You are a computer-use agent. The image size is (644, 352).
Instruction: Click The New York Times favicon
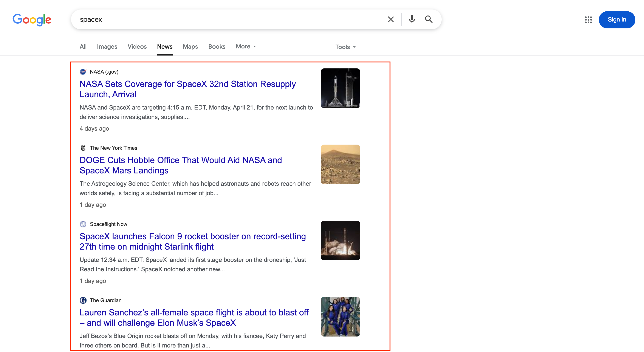(x=83, y=148)
